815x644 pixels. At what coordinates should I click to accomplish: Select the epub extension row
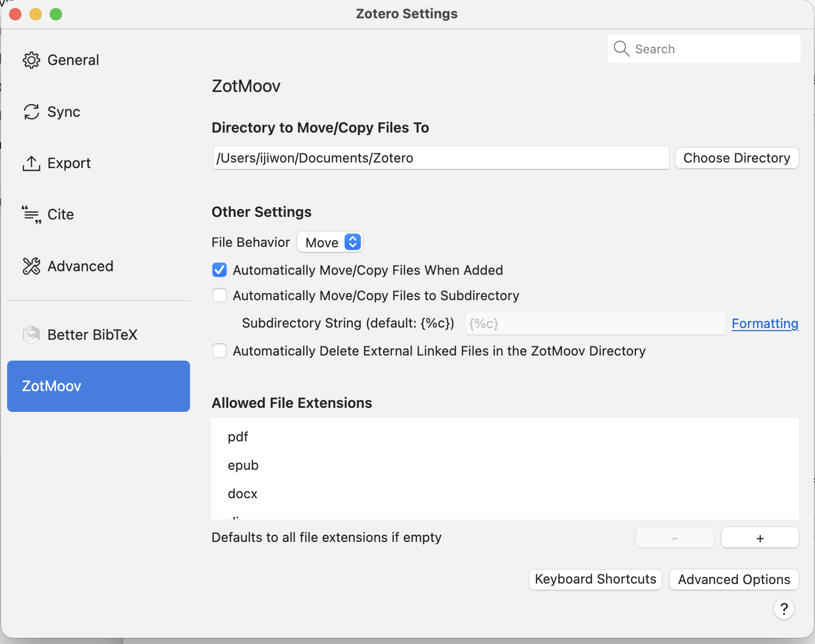(x=505, y=465)
